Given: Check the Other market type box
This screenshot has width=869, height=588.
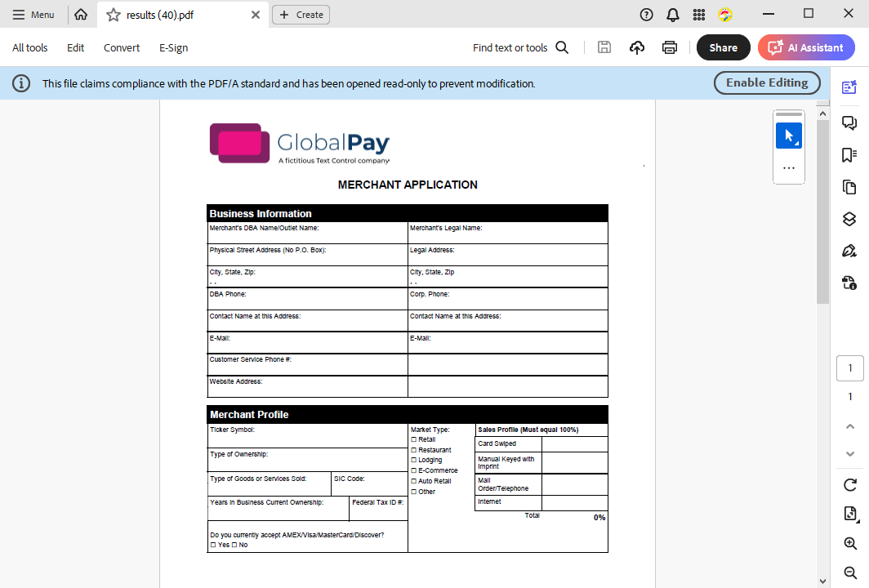Looking at the screenshot, I should pos(413,492).
